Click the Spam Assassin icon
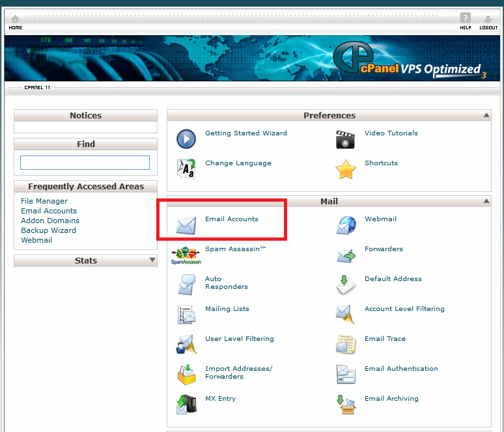Viewport: 504px width, 432px height. [186, 255]
